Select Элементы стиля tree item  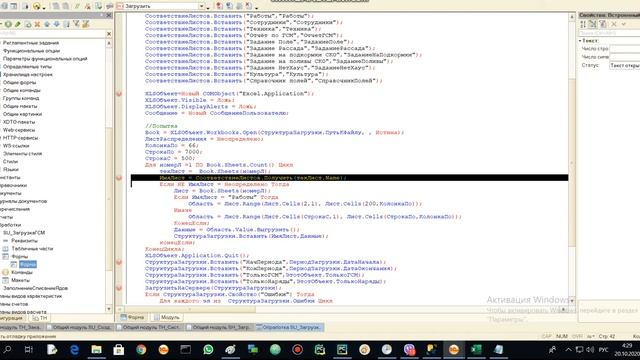(22, 154)
